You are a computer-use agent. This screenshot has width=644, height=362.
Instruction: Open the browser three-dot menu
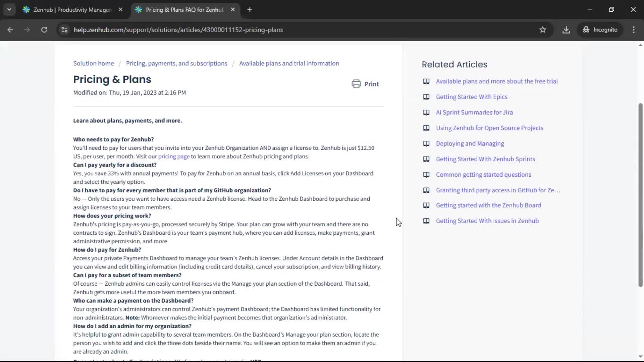pos(634,29)
